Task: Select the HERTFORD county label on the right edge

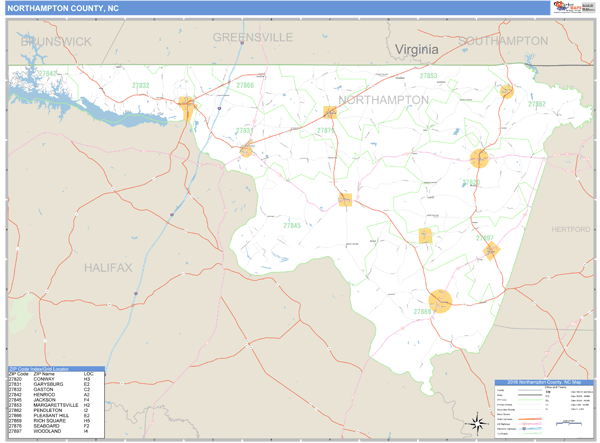Action: coord(571,229)
